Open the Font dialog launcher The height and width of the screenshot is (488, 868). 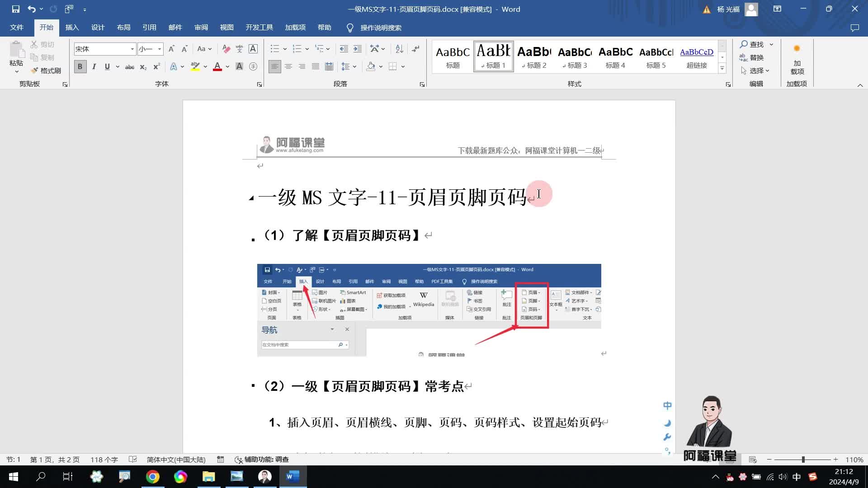click(259, 84)
